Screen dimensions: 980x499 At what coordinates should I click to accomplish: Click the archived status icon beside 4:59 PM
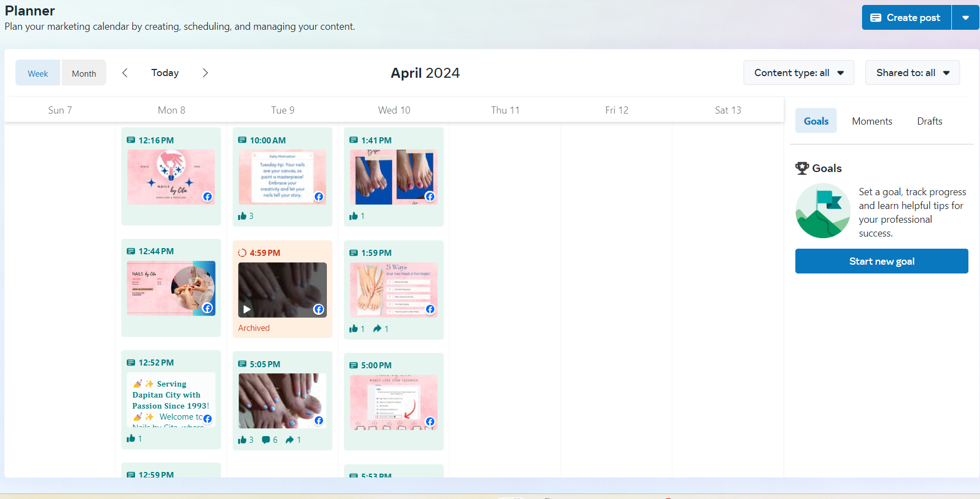(x=243, y=253)
